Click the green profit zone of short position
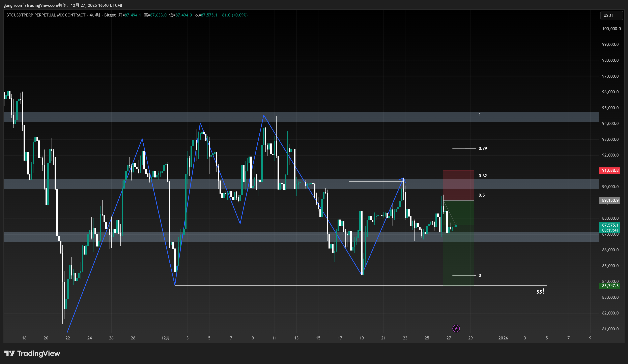Screen dimensions: 628x364 point(459,243)
